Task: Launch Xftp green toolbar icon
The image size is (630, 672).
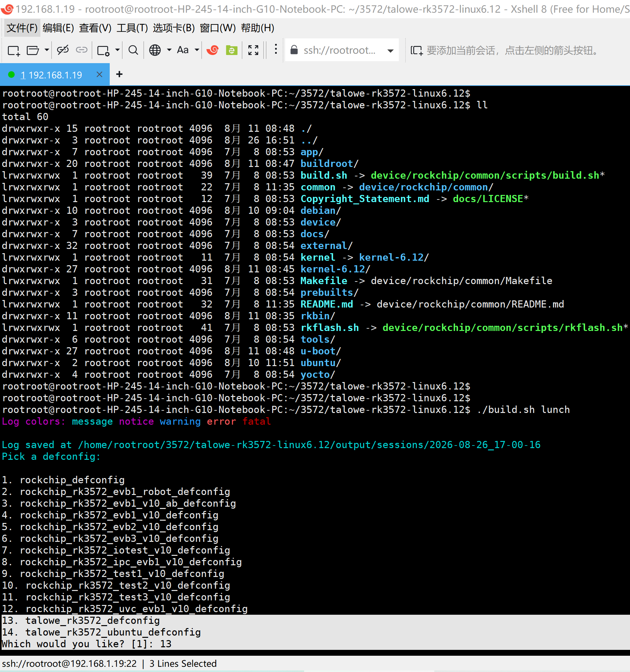Action: pos(231,50)
